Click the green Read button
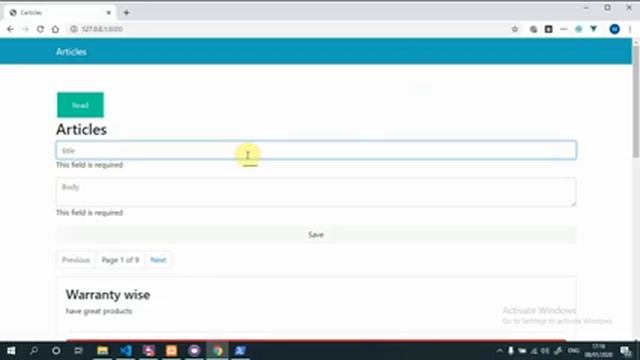This screenshot has width=640, height=360. tap(80, 105)
